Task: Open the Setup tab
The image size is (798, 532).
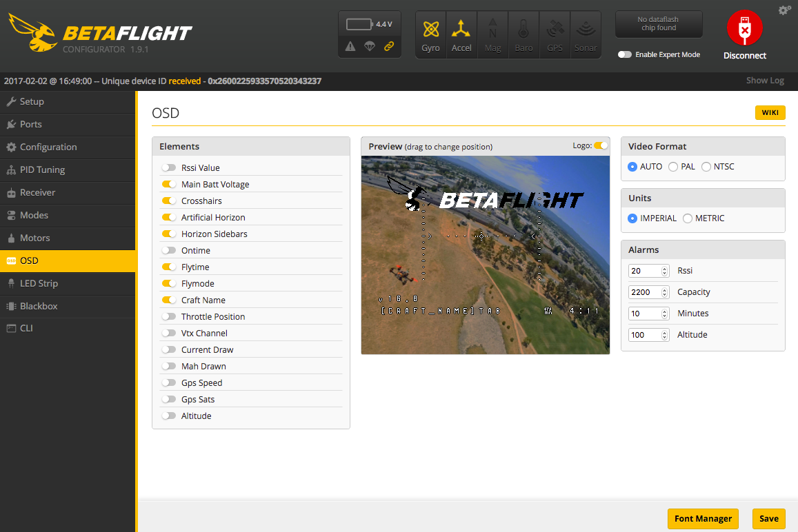Action: (68, 102)
